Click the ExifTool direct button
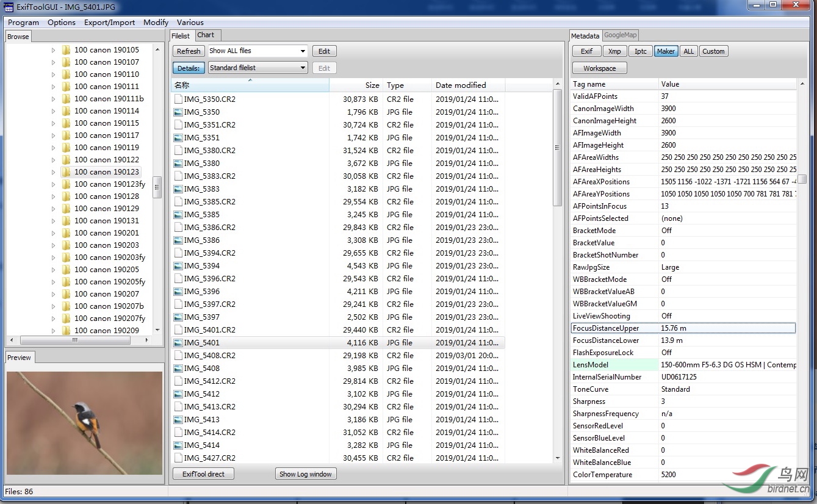 [x=204, y=473]
